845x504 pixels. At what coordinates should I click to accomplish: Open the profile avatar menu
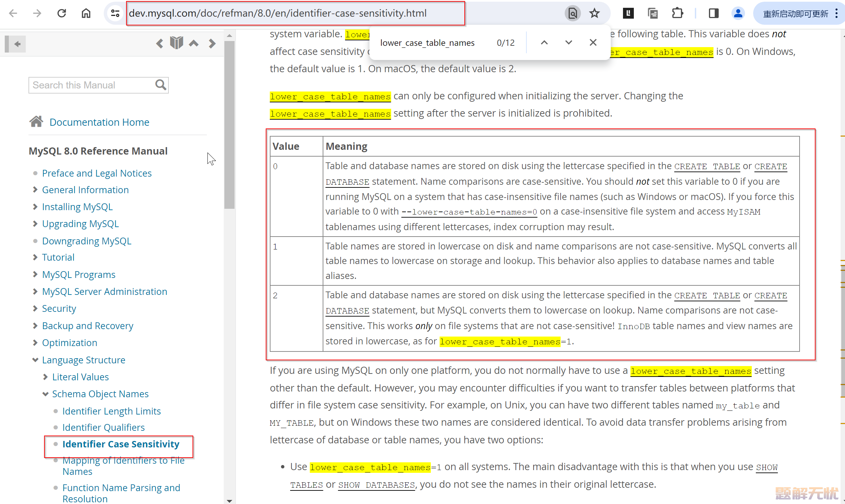point(738,13)
